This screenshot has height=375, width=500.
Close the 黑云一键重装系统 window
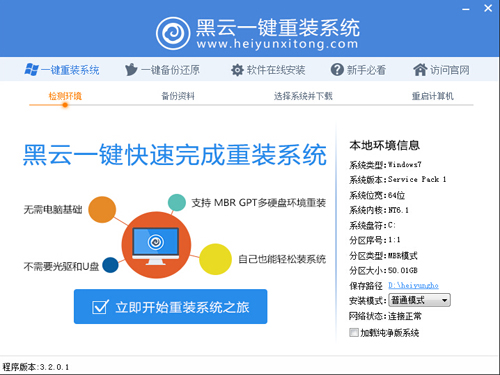point(488,8)
